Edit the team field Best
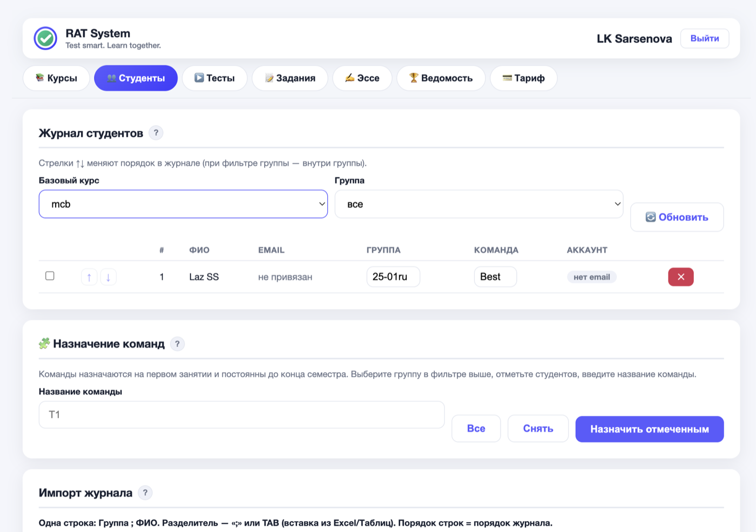 [495, 277]
